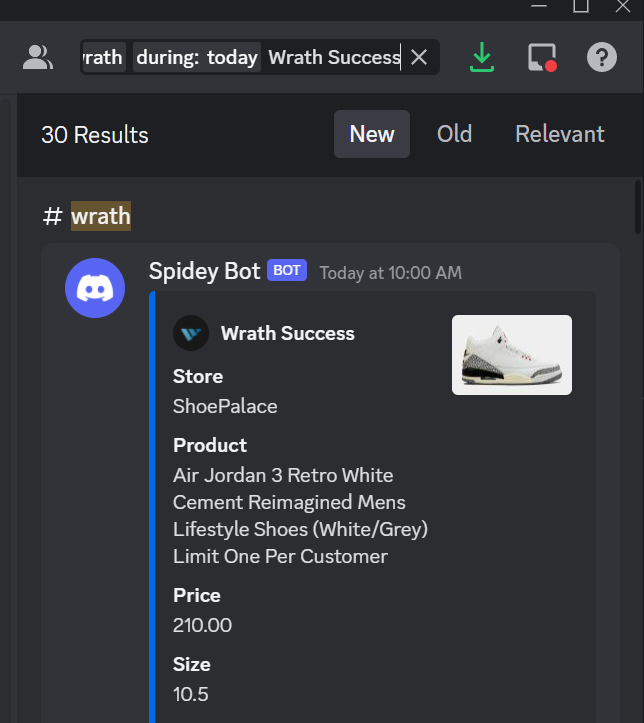
Task: Click the 'Product' field label
Action: pos(210,445)
